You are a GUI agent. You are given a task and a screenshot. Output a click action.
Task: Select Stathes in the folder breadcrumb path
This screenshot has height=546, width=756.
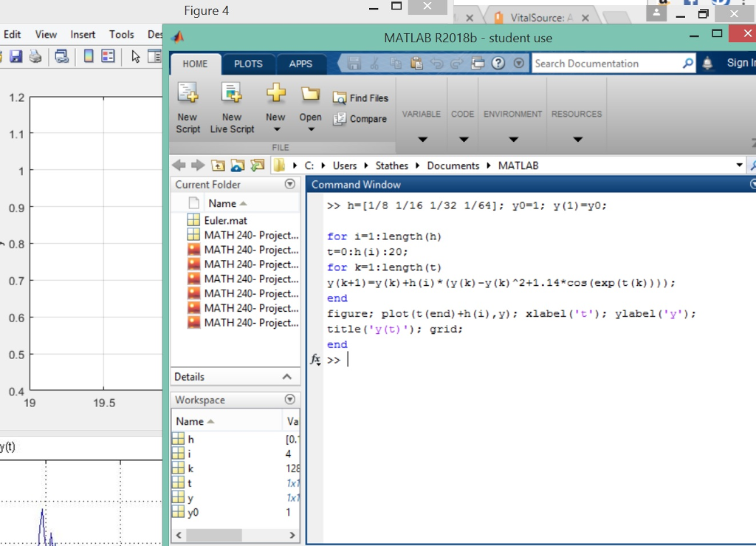point(392,165)
